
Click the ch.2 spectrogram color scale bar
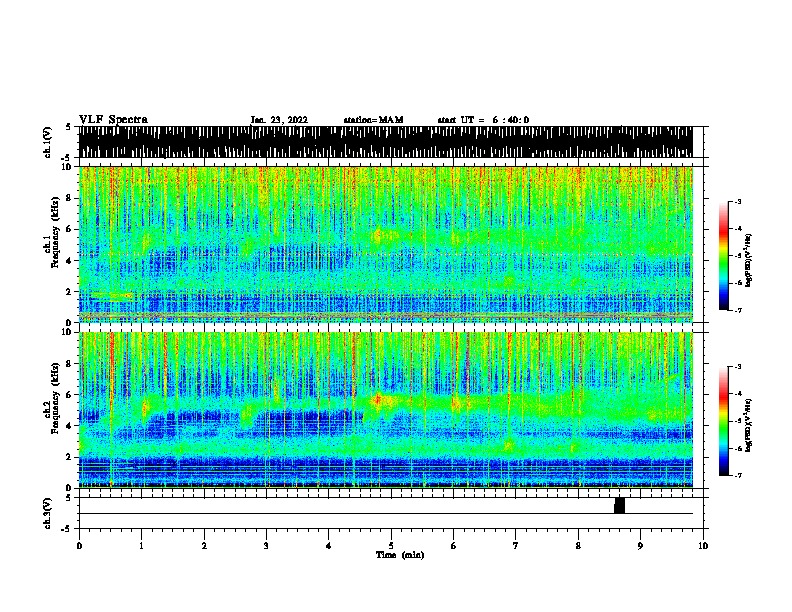[724, 421]
